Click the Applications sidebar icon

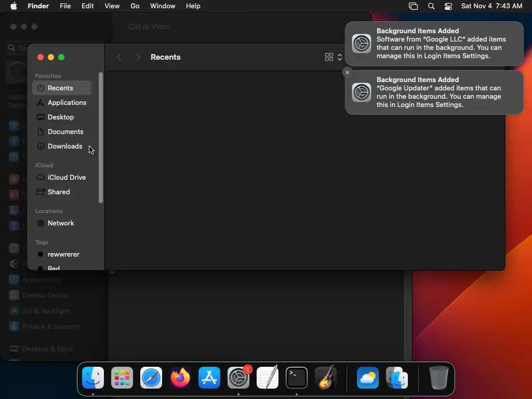41,102
